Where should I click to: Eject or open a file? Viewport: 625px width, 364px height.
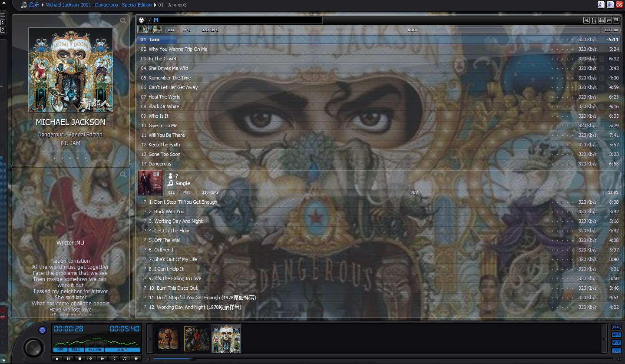[57, 359]
